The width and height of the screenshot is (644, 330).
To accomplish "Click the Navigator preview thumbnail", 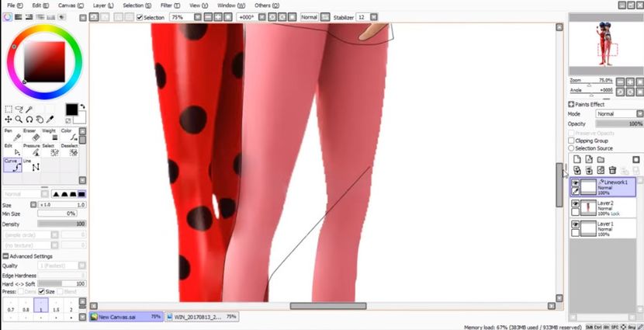I will pyautogui.click(x=607, y=44).
